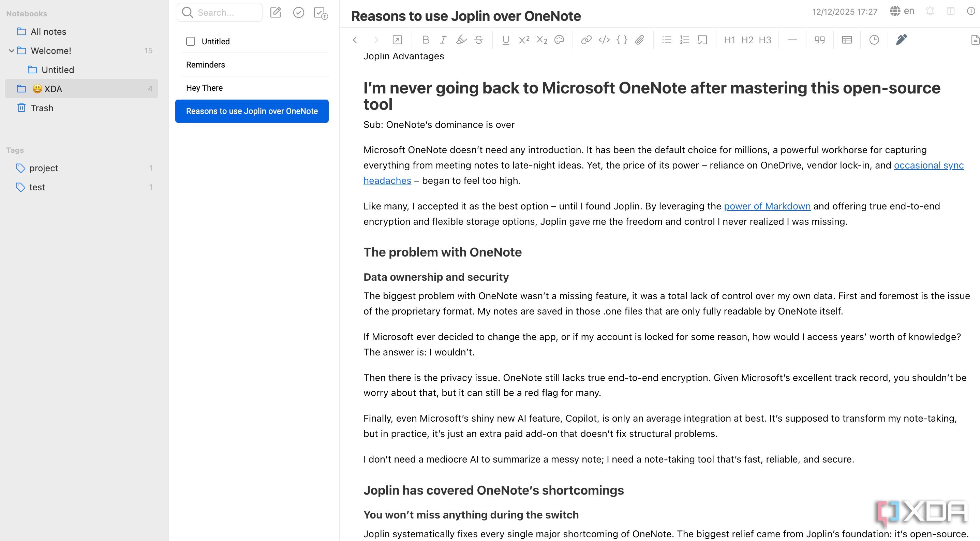Toggle the editor mode pencil icon
980x541 pixels.
[x=901, y=40]
